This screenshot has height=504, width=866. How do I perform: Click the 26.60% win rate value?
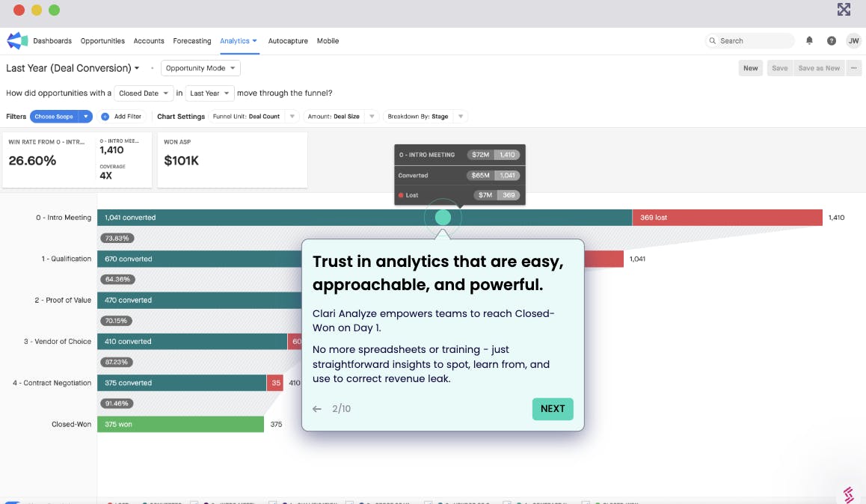click(x=32, y=161)
